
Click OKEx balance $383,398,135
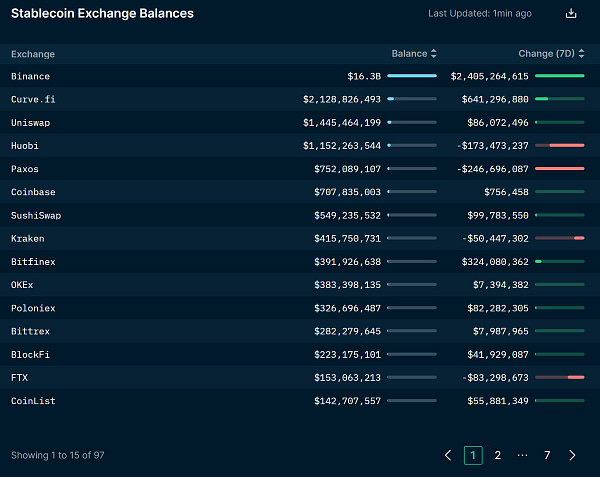tap(347, 285)
